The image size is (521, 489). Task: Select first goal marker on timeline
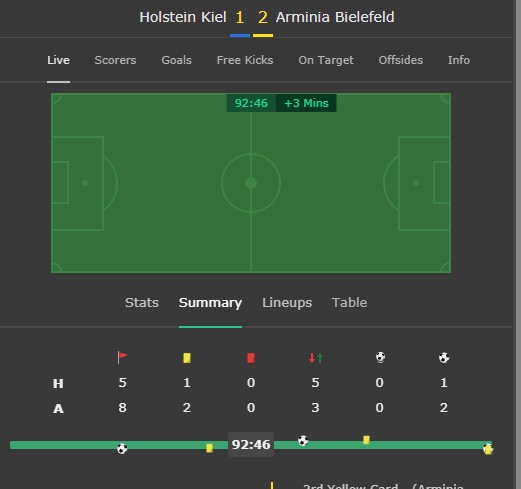(122, 449)
